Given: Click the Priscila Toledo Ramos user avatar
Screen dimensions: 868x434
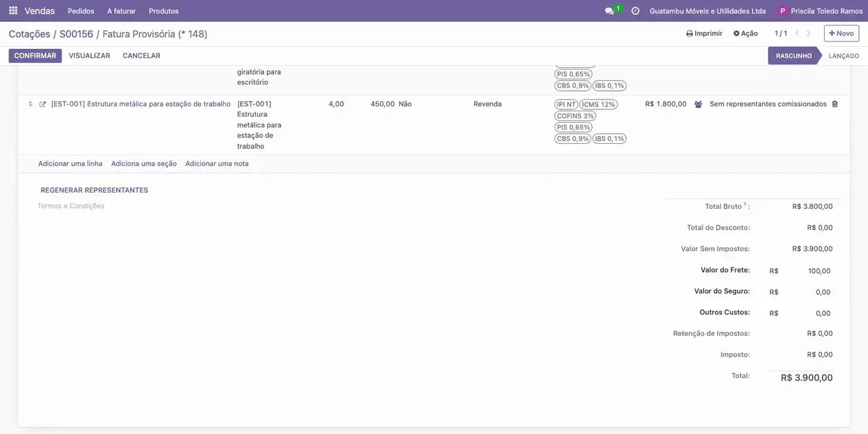Looking at the screenshot, I should coord(783,11).
